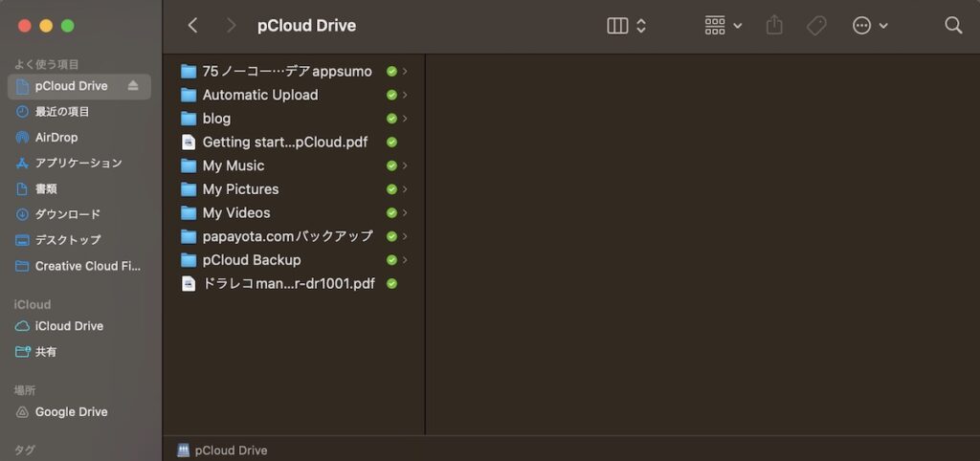980x461 pixels.
Task: Switch the column view layout icon
Action: (x=627, y=26)
